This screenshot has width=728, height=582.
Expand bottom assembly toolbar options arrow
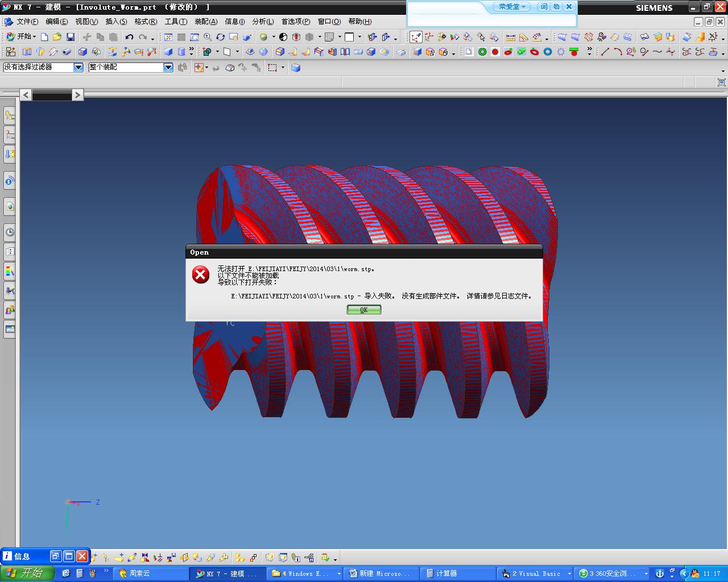coord(335,559)
